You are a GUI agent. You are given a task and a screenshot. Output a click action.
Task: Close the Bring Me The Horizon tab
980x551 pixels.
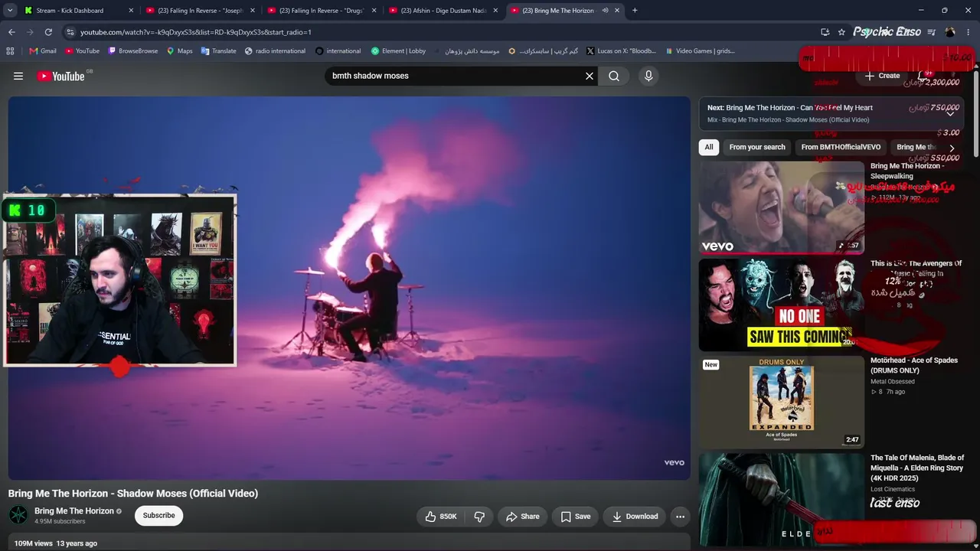(617, 11)
